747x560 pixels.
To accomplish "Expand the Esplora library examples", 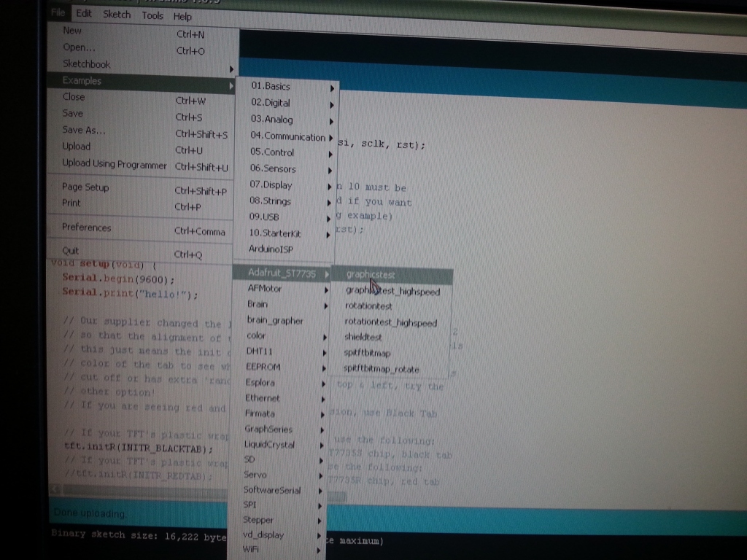I will tap(278, 383).
